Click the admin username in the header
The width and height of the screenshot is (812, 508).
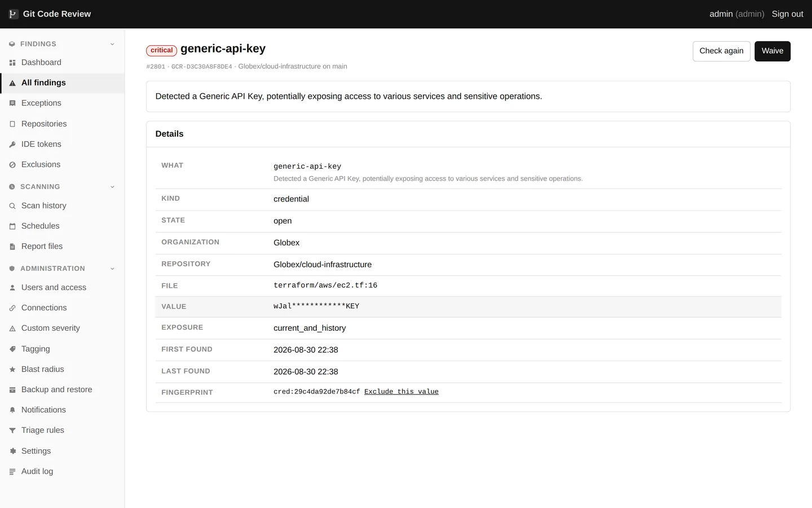pos(721,14)
